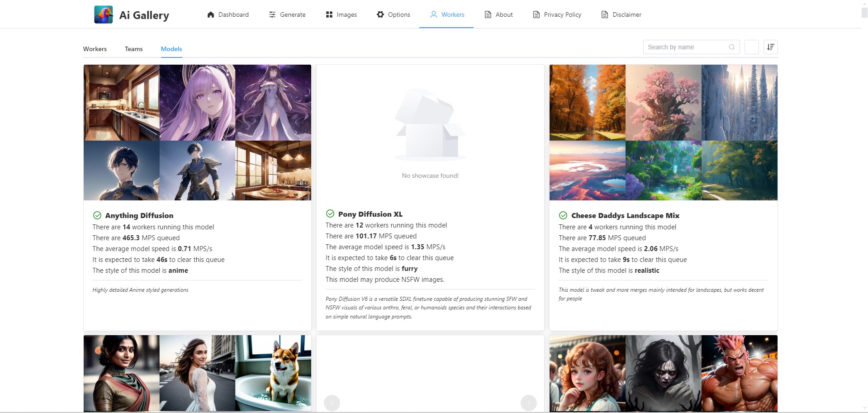Open the Privacy Policy link

557,14
